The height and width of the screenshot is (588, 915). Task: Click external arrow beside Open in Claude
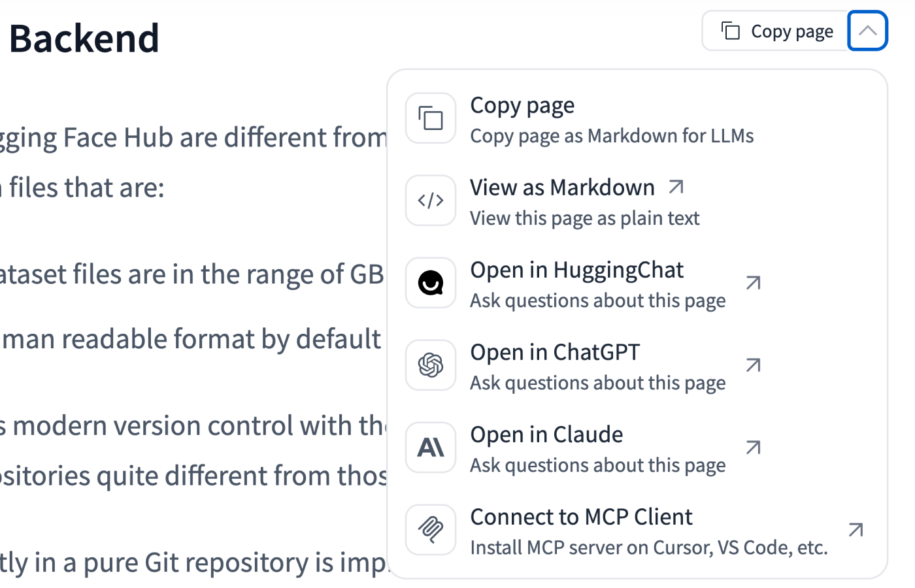click(754, 448)
